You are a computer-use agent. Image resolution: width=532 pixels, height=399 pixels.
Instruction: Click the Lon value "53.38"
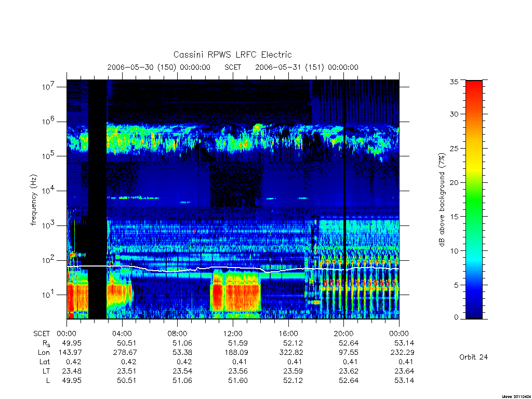[182, 353]
